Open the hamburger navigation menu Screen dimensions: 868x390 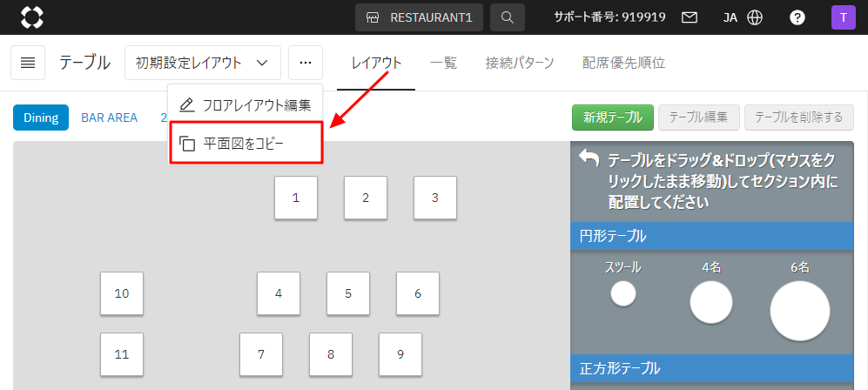(x=28, y=63)
